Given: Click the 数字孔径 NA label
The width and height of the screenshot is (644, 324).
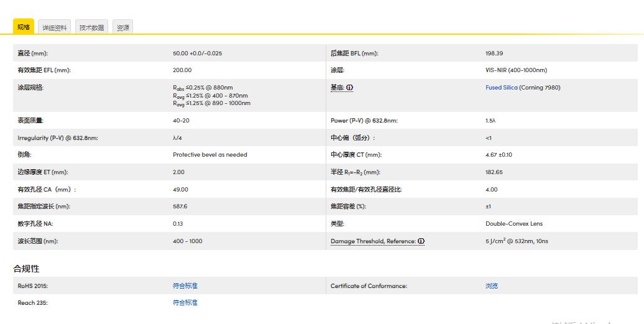Looking at the screenshot, I should [35, 224].
